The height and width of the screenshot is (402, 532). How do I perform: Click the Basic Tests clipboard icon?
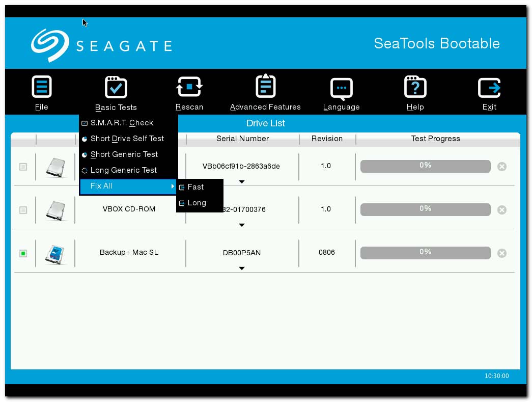(116, 87)
